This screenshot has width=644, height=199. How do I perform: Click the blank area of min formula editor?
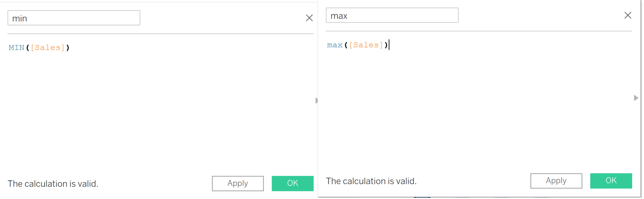coord(158,111)
